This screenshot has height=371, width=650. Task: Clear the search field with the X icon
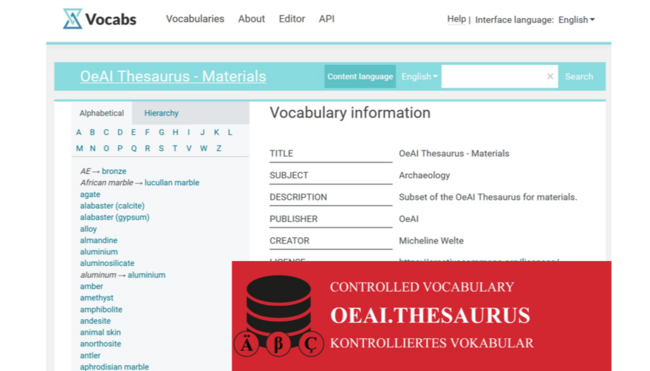coord(550,76)
